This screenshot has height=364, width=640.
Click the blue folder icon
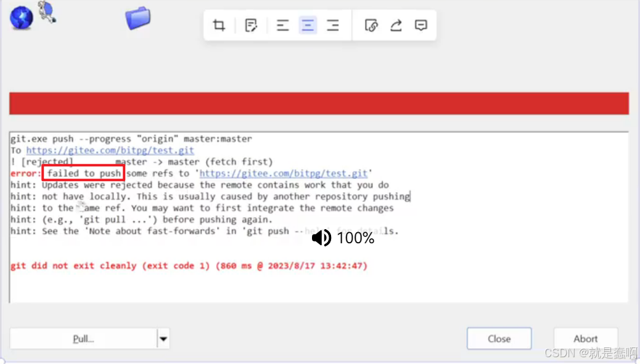point(138,18)
